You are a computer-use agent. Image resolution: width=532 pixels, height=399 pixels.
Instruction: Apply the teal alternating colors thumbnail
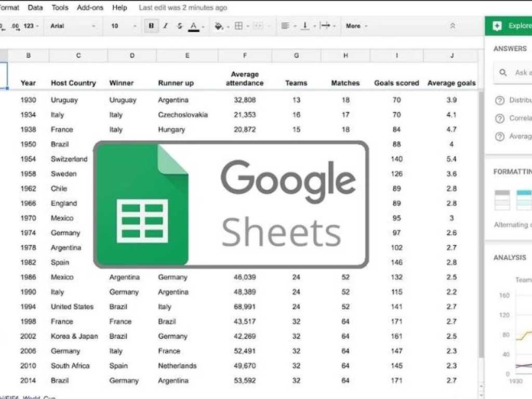point(524,200)
